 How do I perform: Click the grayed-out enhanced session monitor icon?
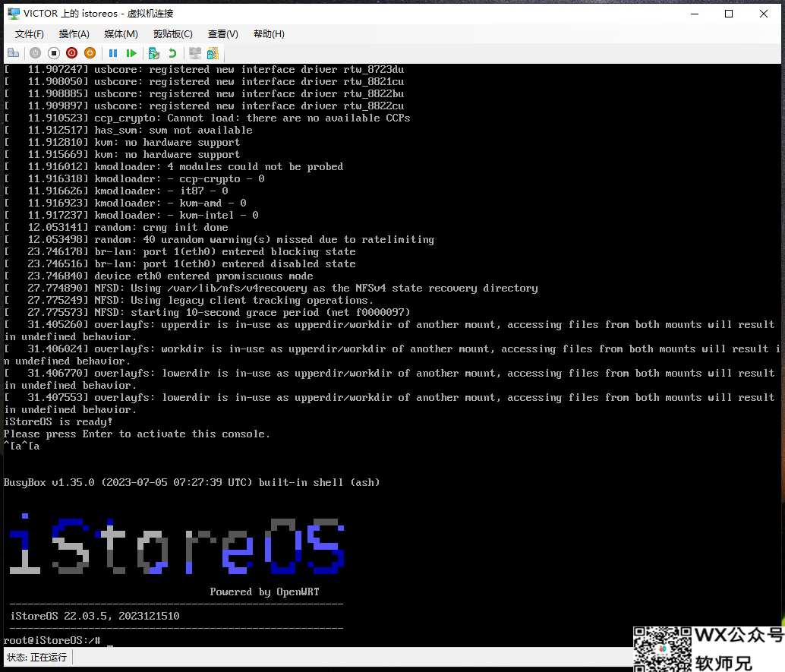coord(195,53)
